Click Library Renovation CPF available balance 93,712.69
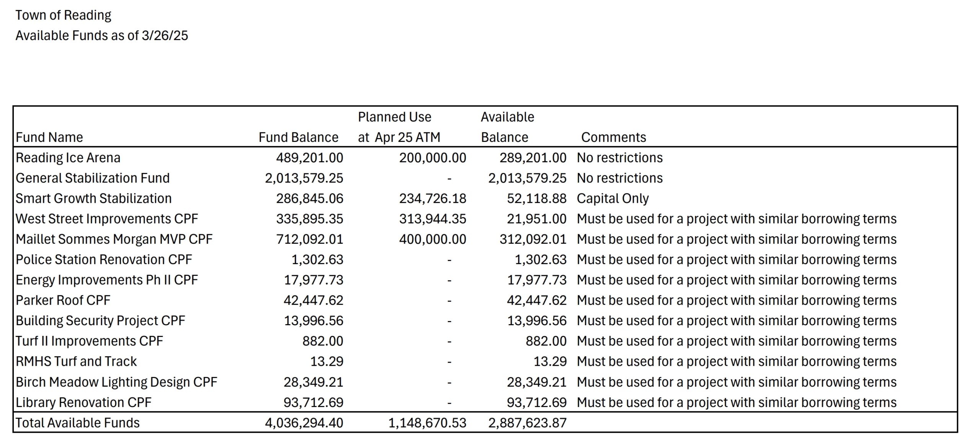The width and height of the screenshot is (980, 445). point(537,403)
